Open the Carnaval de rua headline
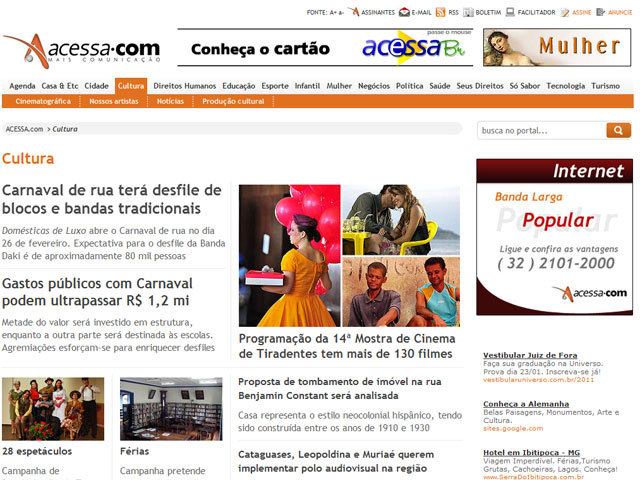Screen dimensions: 640x480 pos(112,199)
